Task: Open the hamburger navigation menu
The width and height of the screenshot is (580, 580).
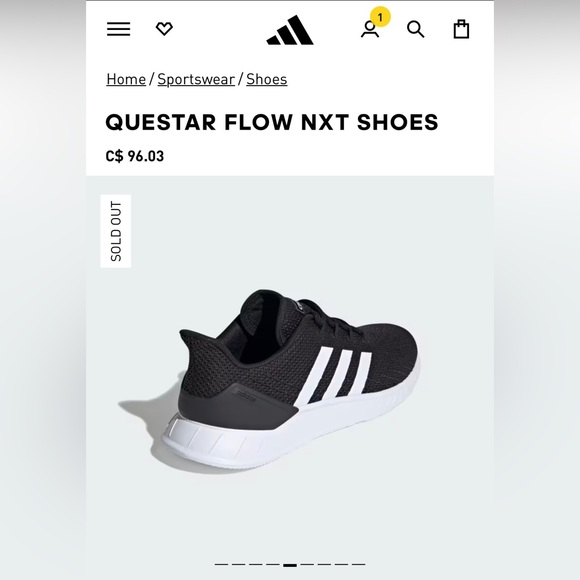Action: point(118,29)
